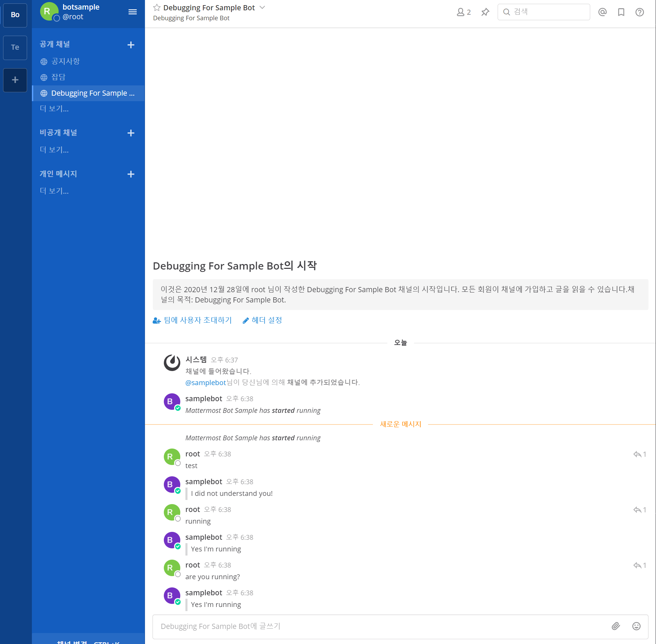Open reply thread on 'are you running?' message
656x644 pixels.
(640, 565)
